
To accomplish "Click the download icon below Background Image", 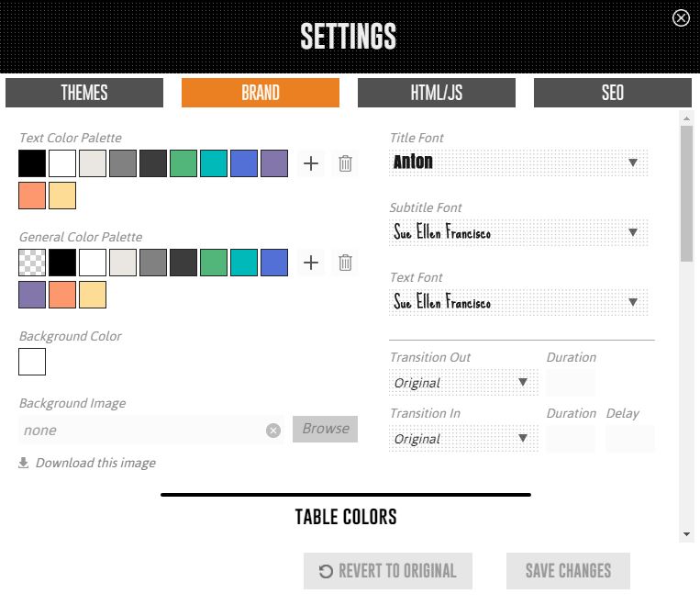I will pos(24,463).
